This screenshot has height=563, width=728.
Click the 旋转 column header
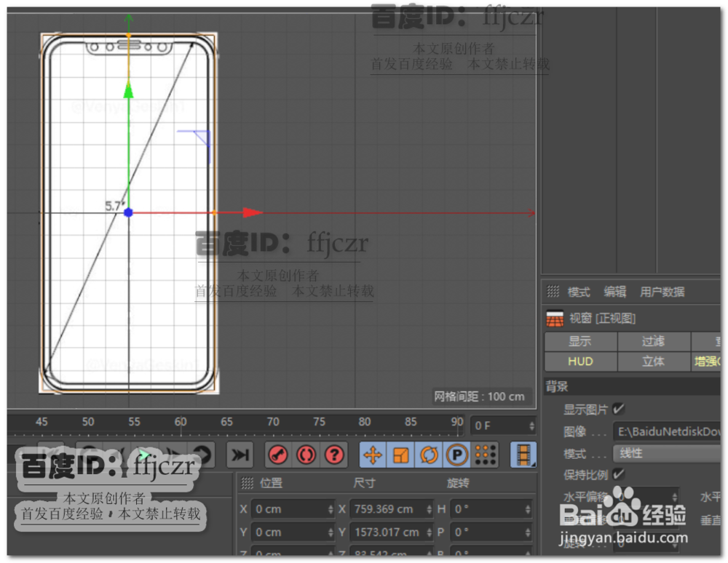coord(458,483)
